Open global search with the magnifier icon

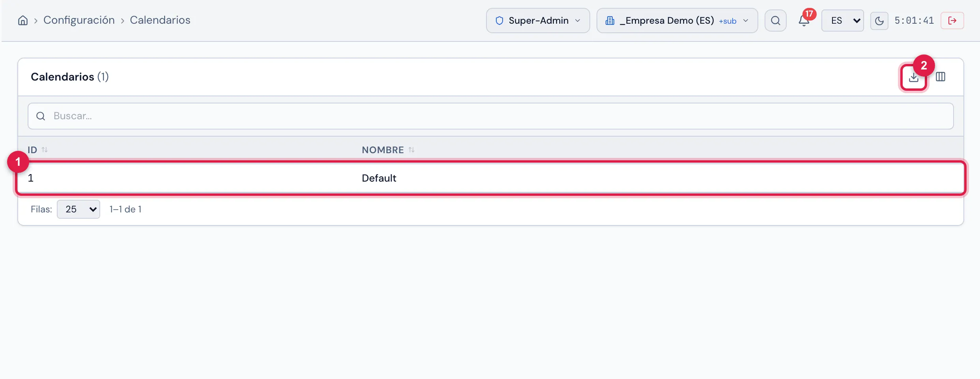coord(775,21)
